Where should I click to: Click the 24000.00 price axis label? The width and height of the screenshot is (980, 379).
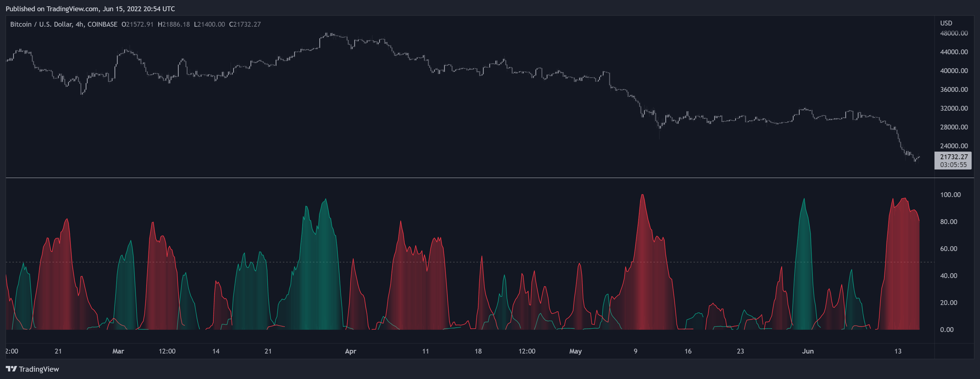point(954,146)
